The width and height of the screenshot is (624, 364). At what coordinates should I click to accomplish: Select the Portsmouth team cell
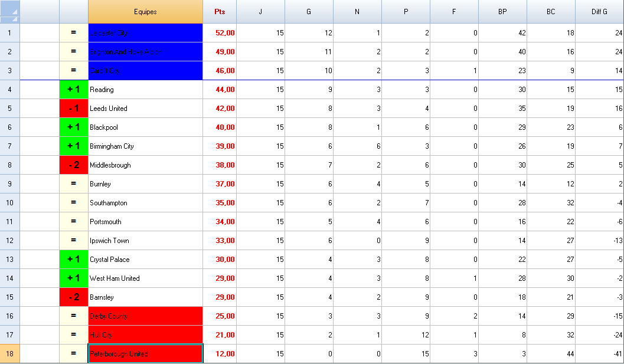pyautogui.click(x=145, y=222)
